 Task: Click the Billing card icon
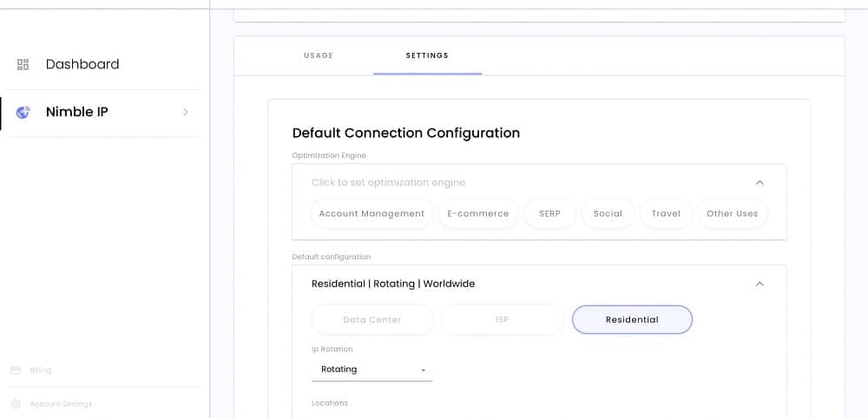[x=16, y=370]
